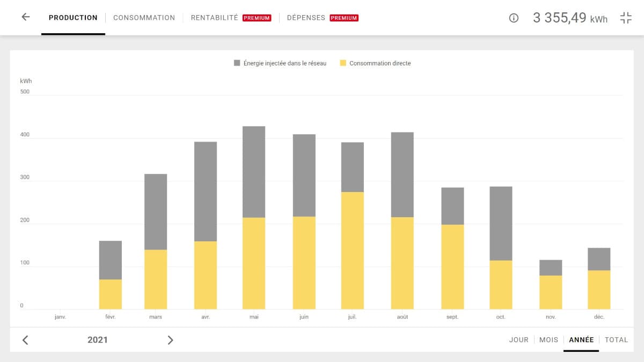Image resolution: width=644 pixels, height=362 pixels.
Task: Go to next year with right chevron
Action: tap(170, 340)
